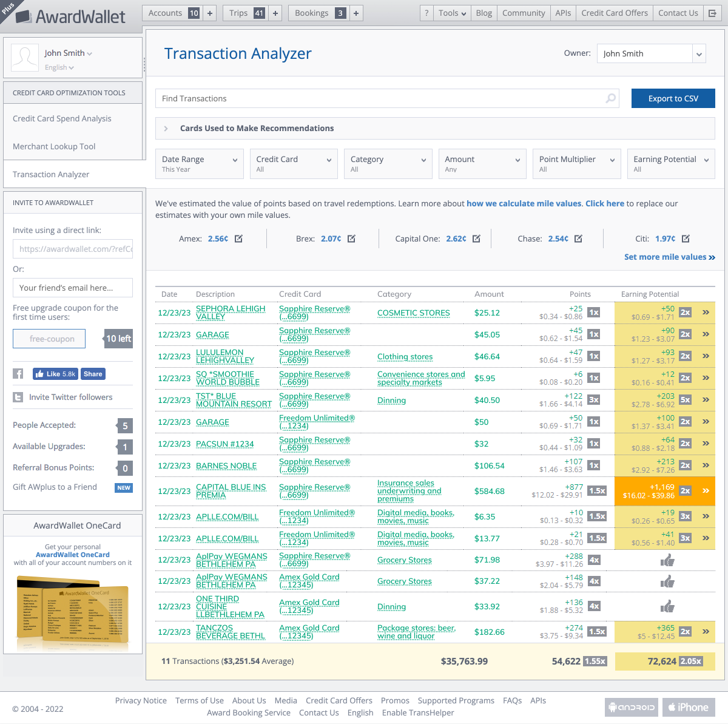Open the Point Multiplier filter dropdown
Viewport: 728px width, 724px height.
pos(577,164)
